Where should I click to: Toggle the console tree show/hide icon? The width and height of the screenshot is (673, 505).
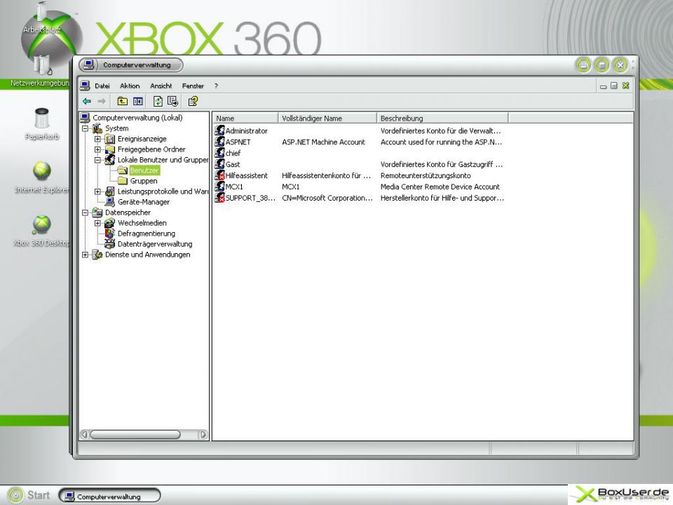[138, 101]
